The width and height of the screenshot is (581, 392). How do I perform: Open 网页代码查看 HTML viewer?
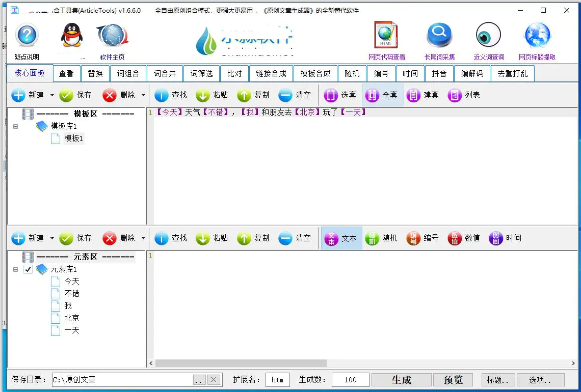coord(386,36)
